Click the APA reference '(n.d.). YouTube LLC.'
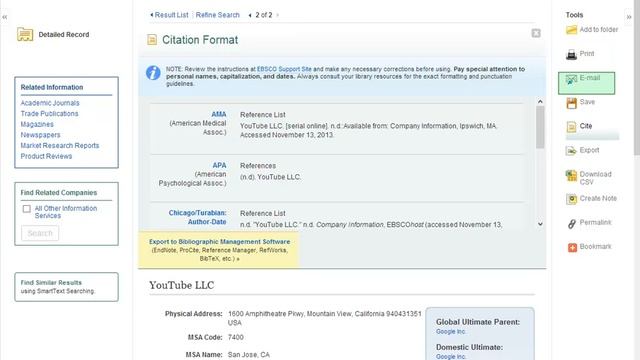 [270, 177]
